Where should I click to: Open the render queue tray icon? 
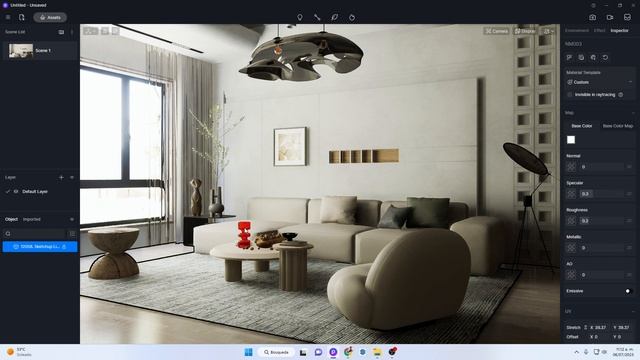627,17
